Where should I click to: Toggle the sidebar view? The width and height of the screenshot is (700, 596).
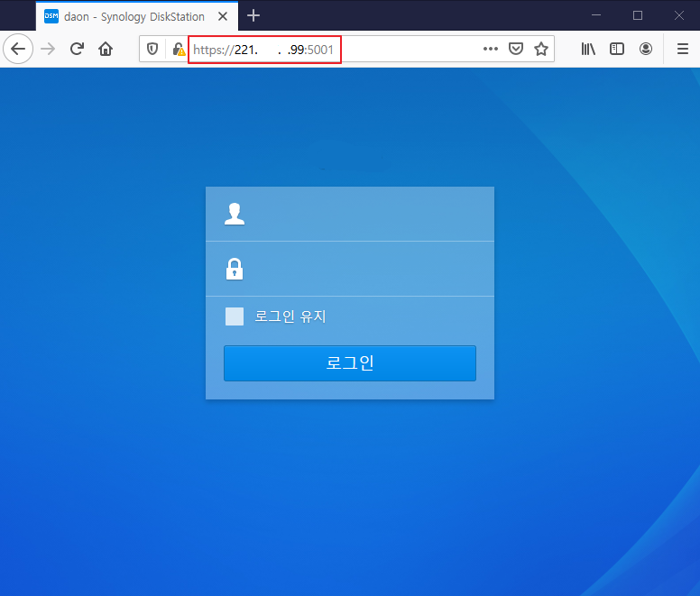pos(616,49)
